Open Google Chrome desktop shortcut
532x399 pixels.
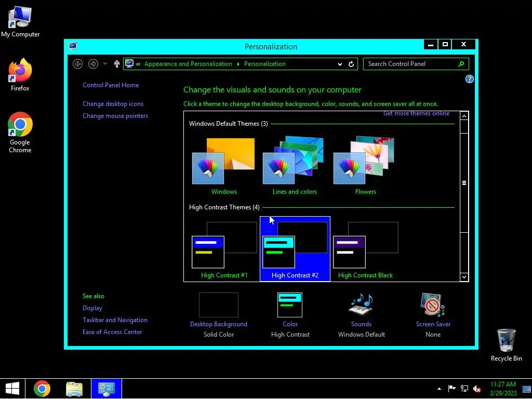pos(20,132)
